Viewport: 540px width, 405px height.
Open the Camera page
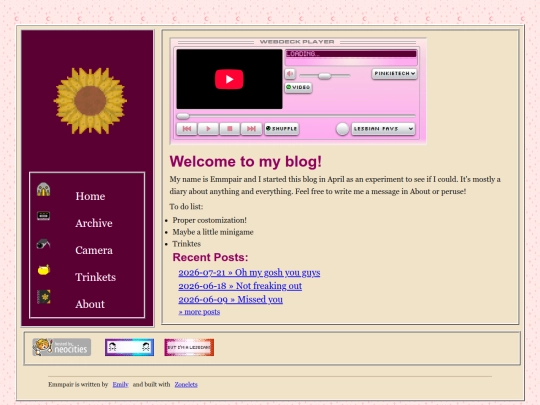pyautogui.click(x=94, y=250)
